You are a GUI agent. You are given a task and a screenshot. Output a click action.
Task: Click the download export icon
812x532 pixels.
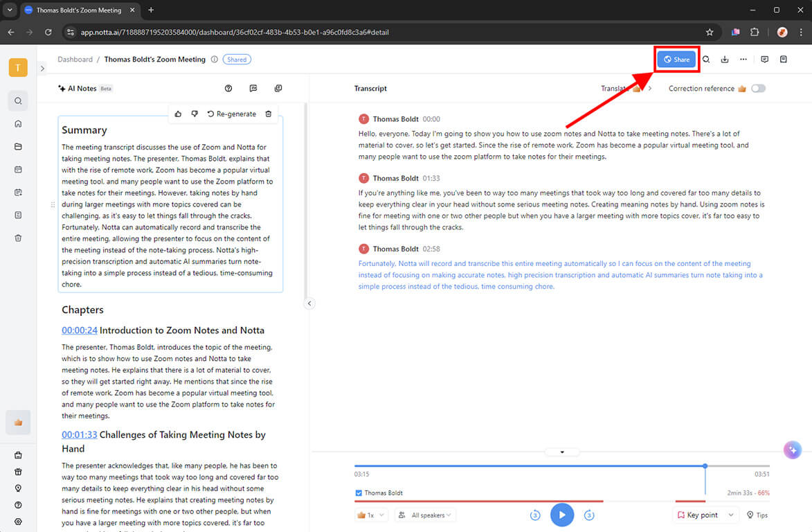pyautogui.click(x=725, y=60)
